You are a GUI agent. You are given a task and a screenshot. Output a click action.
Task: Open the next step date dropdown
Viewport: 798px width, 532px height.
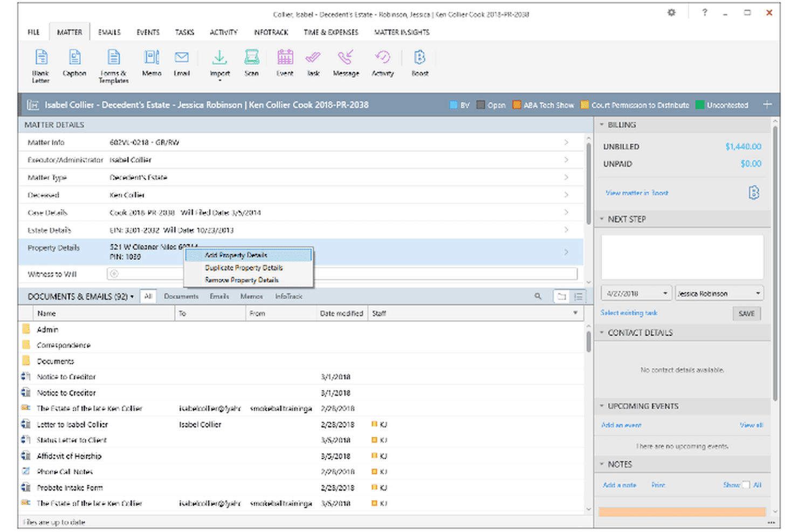point(665,293)
